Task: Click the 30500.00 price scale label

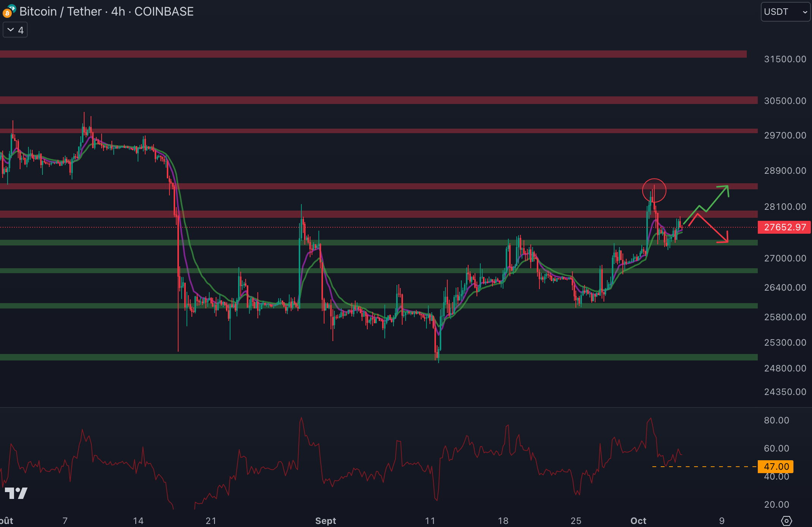Action: coord(785,101)
